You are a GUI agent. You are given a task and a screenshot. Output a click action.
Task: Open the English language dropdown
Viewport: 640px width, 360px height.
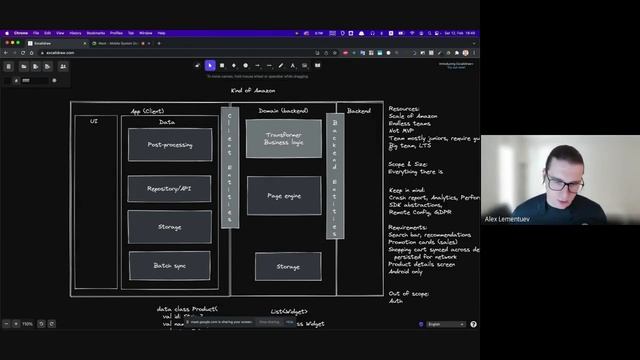tap(446, 324)
